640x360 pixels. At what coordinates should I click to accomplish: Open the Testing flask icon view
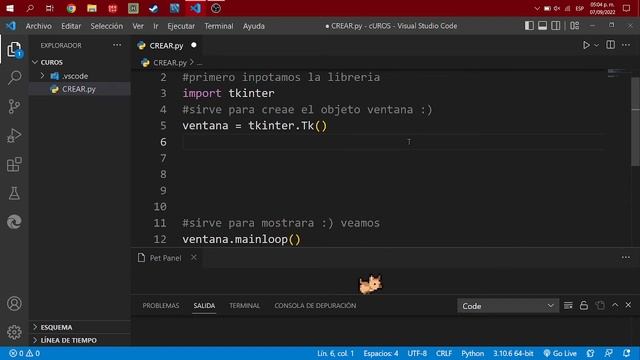[x=14, y=193]
